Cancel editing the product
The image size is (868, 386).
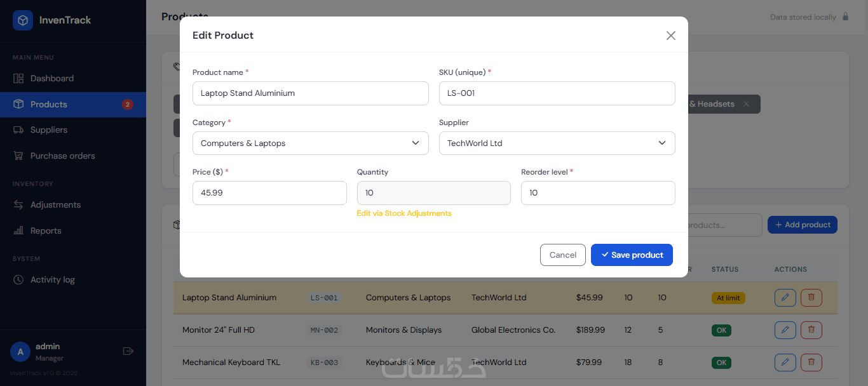[x=562, y=255]
